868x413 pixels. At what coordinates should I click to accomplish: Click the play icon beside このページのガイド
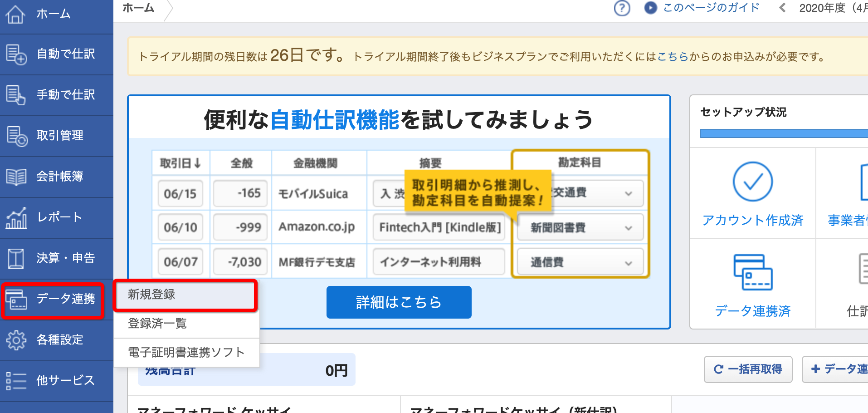tap(650, 8)
